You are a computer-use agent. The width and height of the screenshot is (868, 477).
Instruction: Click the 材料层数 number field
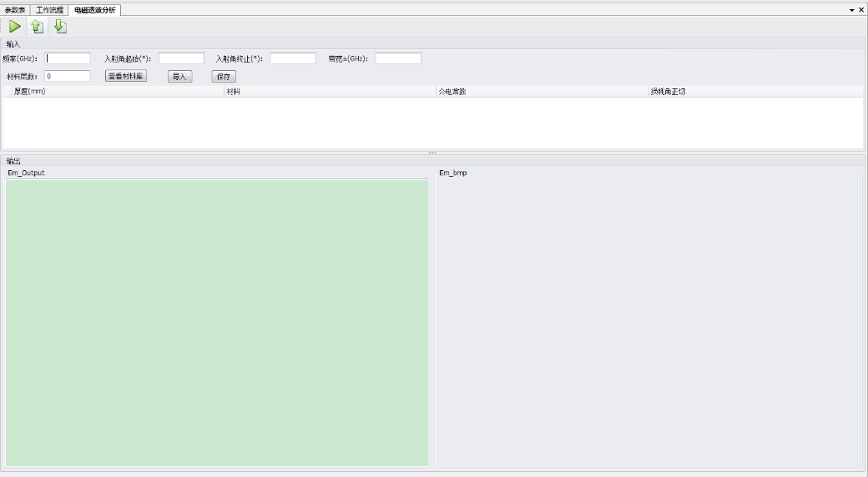coord(68,76)
